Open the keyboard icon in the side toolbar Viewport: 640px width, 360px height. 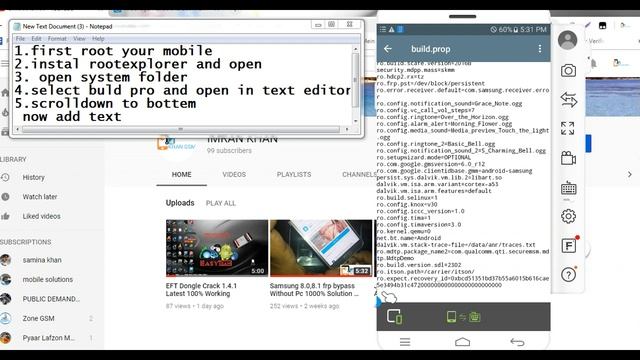point(568,189)
